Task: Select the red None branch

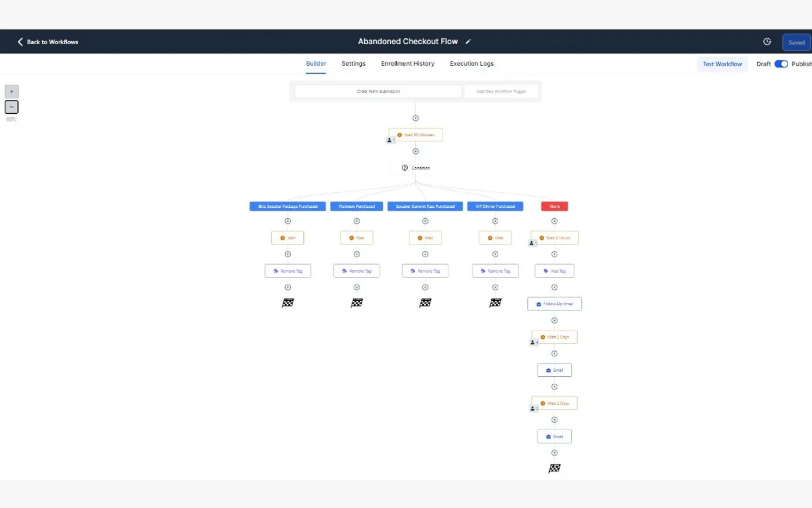Action: point(554,206)
